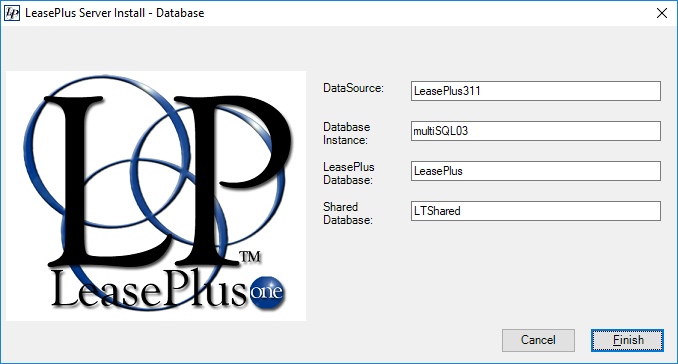Cancel the database installation
Image resolution: width=678 pixels, height=364 pixels.
538,340
